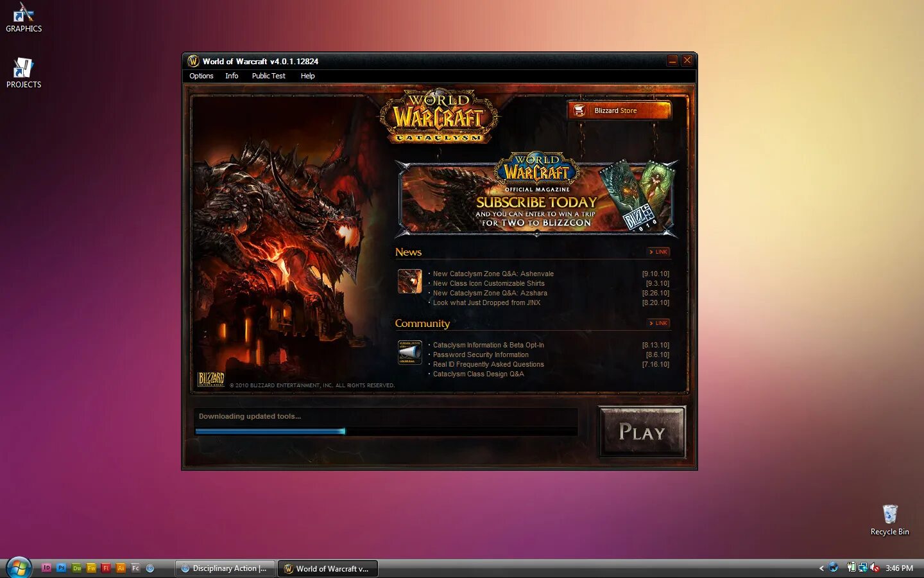This screenshot has height=578, width=924.
Task: Click the 3:46 PM clock
Action: point(899,568)
